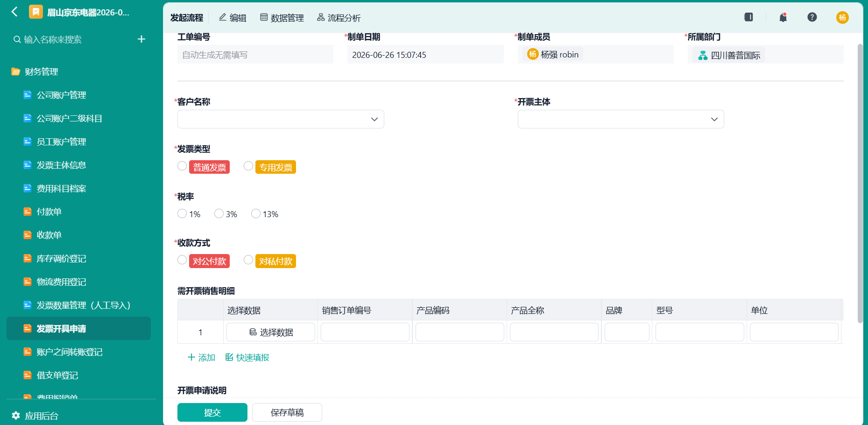The width and height of the screenshot is (868, 425).
Task: Click the 杨强 robin member tag
Action: [553, 54]
